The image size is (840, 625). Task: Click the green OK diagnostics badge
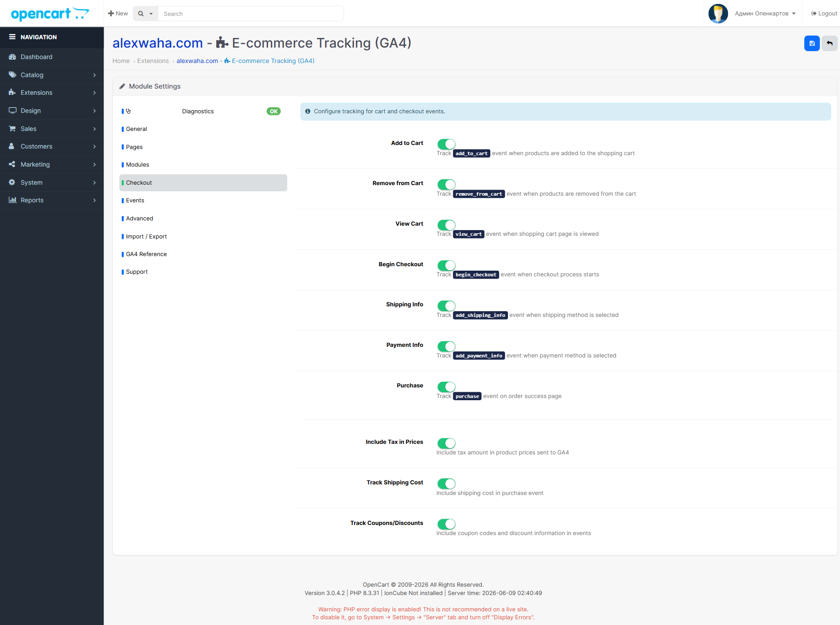pos(273,112)
